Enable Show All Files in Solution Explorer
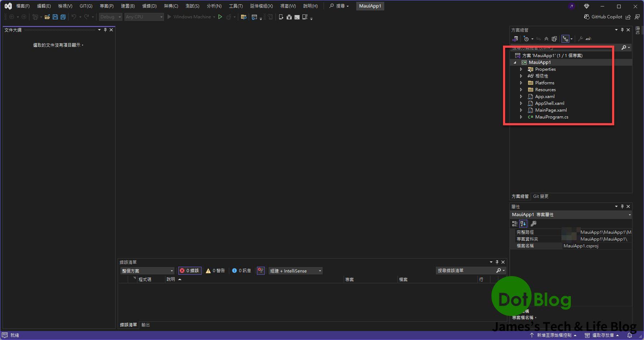The height and width of the screenshot is (340, 644). [554, 39]
